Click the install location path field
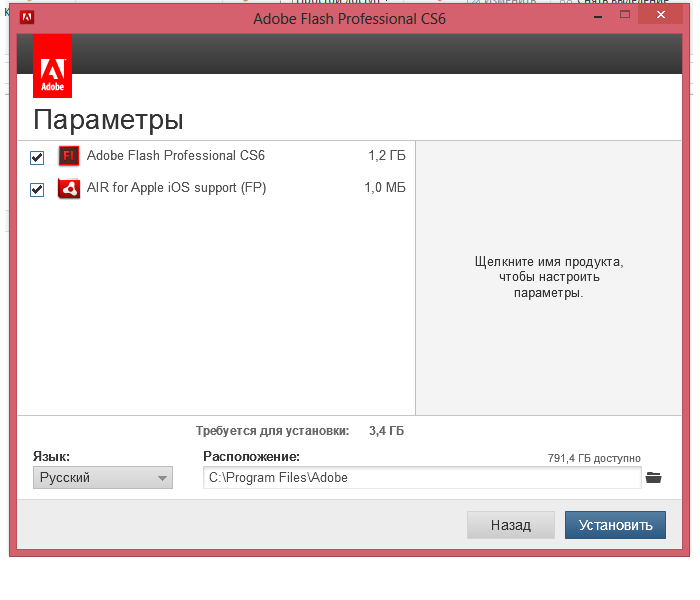The height and width of the screenshot is (600, 700). [x=422, y=478]
